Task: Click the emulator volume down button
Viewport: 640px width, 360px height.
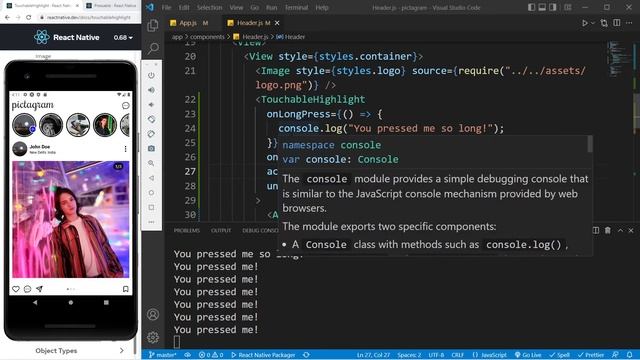Action: pos(151,104)
